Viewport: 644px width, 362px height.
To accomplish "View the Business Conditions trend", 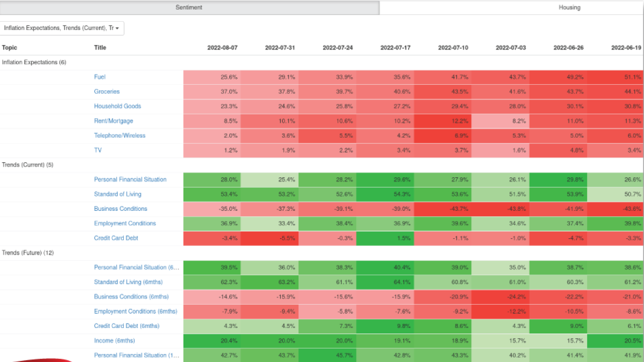I will click(x=120, y=209).
